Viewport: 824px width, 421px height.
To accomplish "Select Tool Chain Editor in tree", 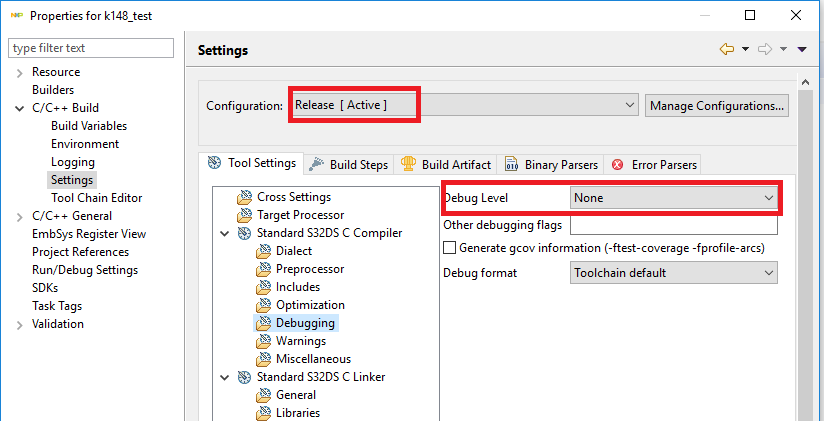I will (96, 198).
